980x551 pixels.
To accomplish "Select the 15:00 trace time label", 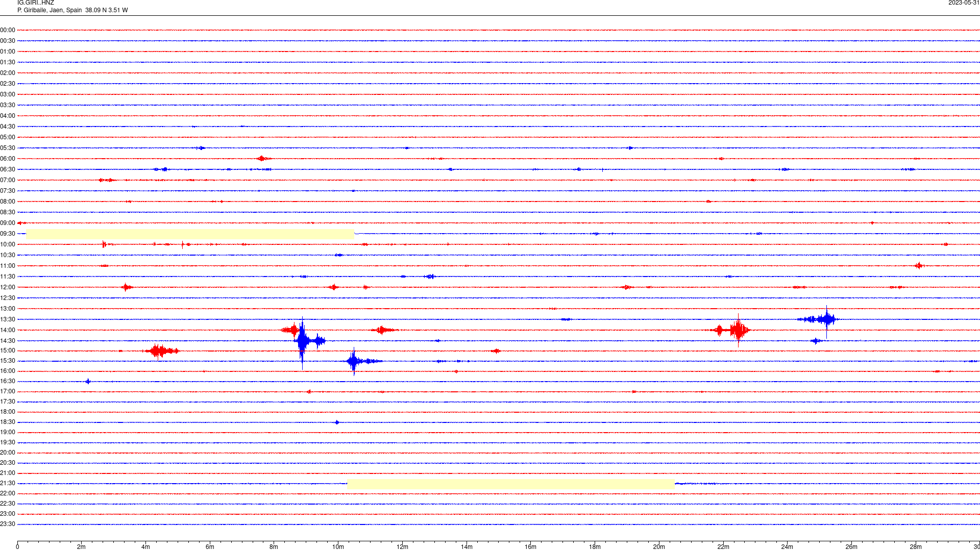I will point(8,350).
